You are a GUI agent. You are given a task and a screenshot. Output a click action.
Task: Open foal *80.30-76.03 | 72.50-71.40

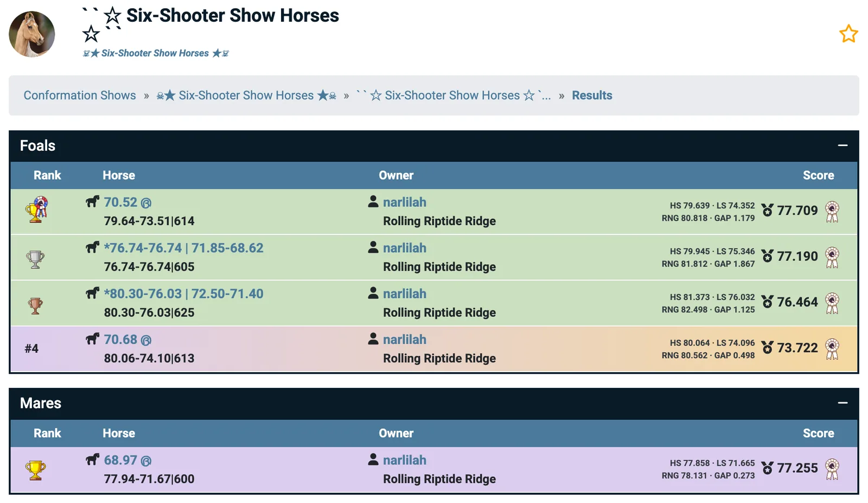click(x=183, y=294)
